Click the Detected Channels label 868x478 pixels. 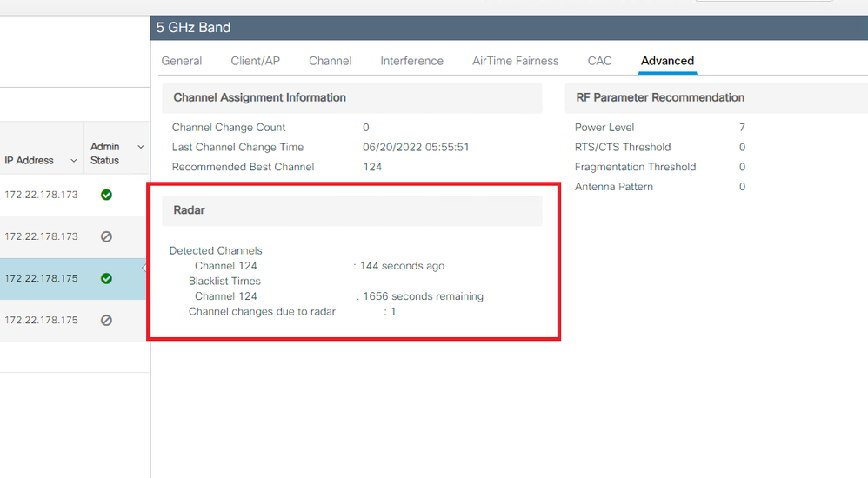pos(216,250)
